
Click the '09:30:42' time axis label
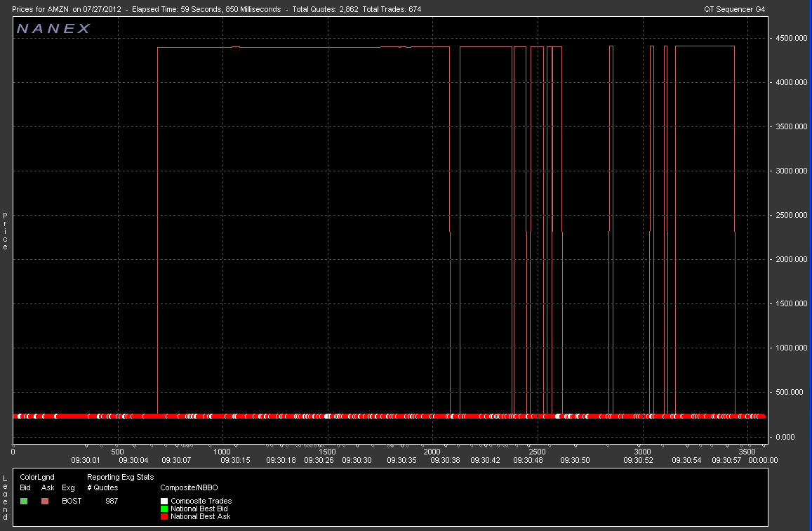[x=485, y=460]
